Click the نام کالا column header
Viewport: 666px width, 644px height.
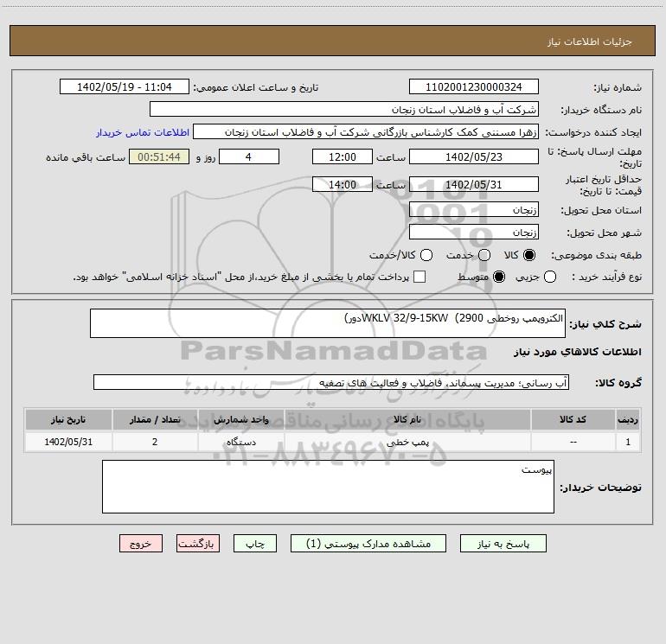407,419
